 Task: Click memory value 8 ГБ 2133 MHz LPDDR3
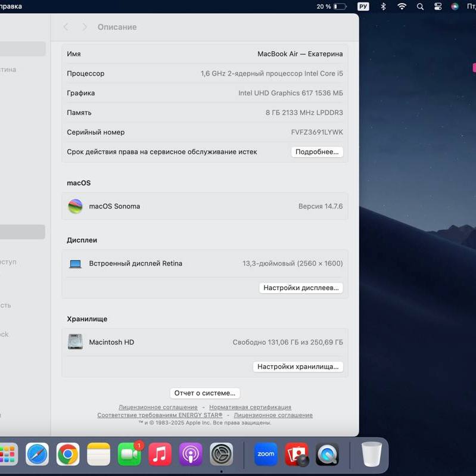pyautogui.click(x=304, y=113)
